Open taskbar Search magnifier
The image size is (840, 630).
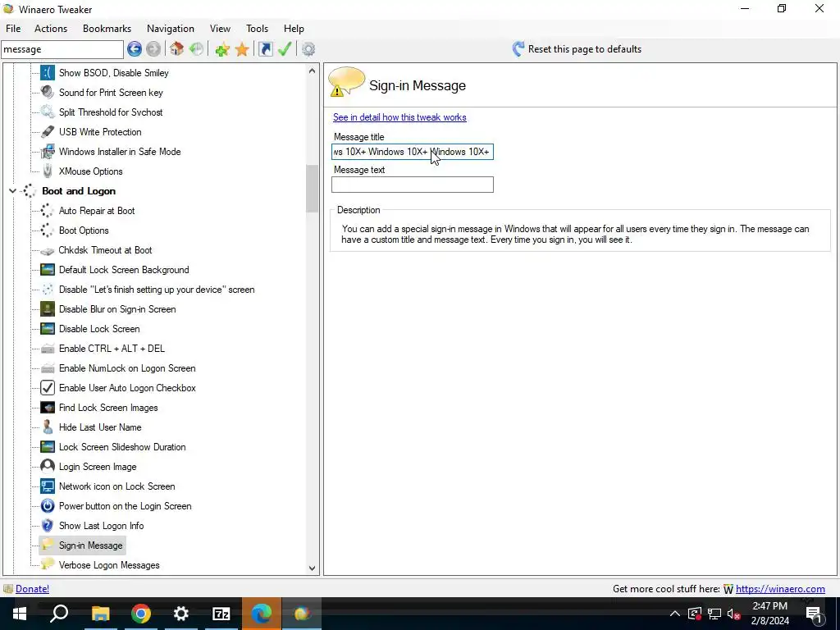(59, 614)
